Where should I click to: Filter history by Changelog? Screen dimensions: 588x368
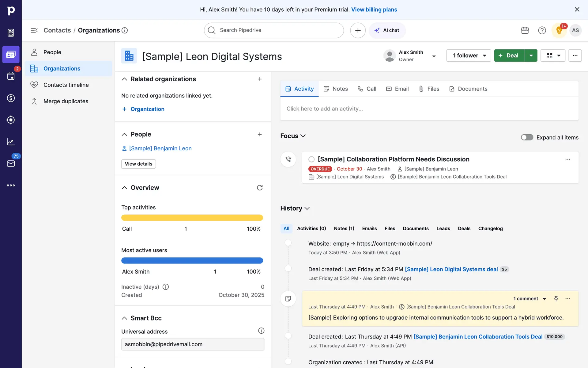490,228
